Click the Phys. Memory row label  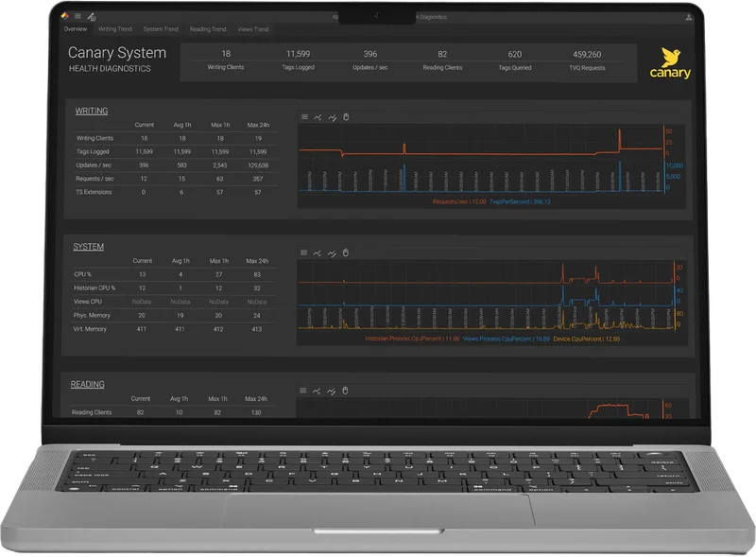pyautogui.click(x=92, y=315)
